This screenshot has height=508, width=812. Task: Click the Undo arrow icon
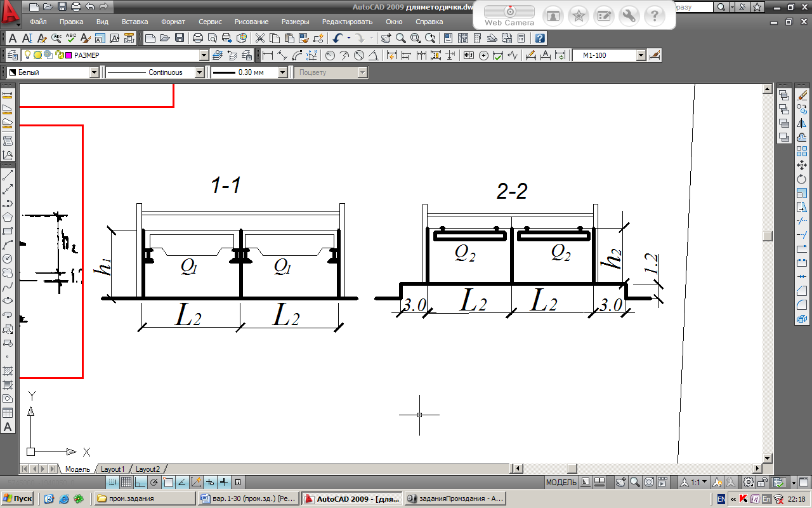(337, 38)
